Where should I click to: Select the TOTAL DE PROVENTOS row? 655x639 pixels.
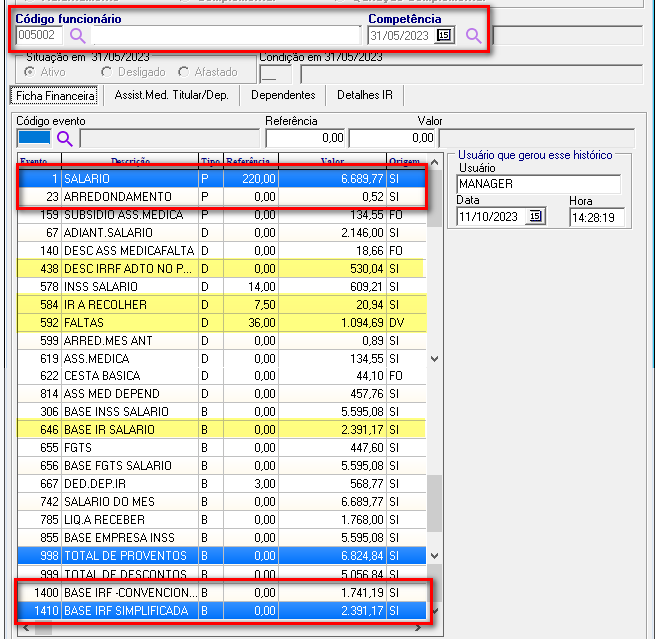221,555
